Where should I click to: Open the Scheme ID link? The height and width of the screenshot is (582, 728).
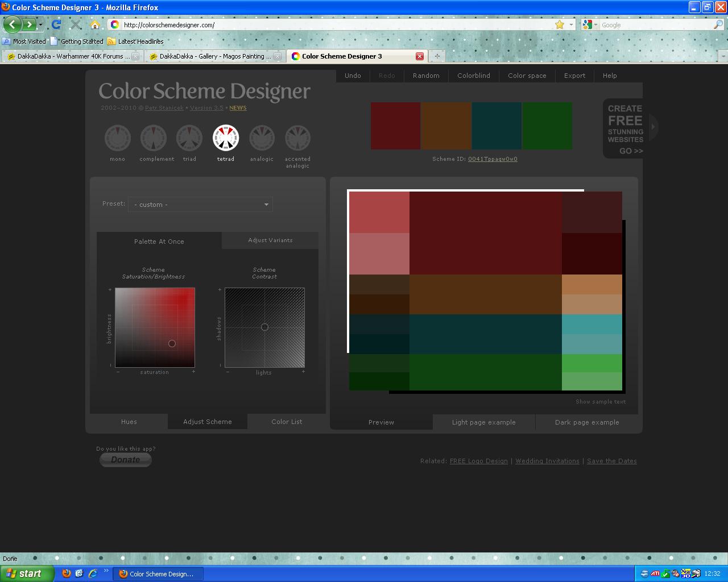coord(493,159)
